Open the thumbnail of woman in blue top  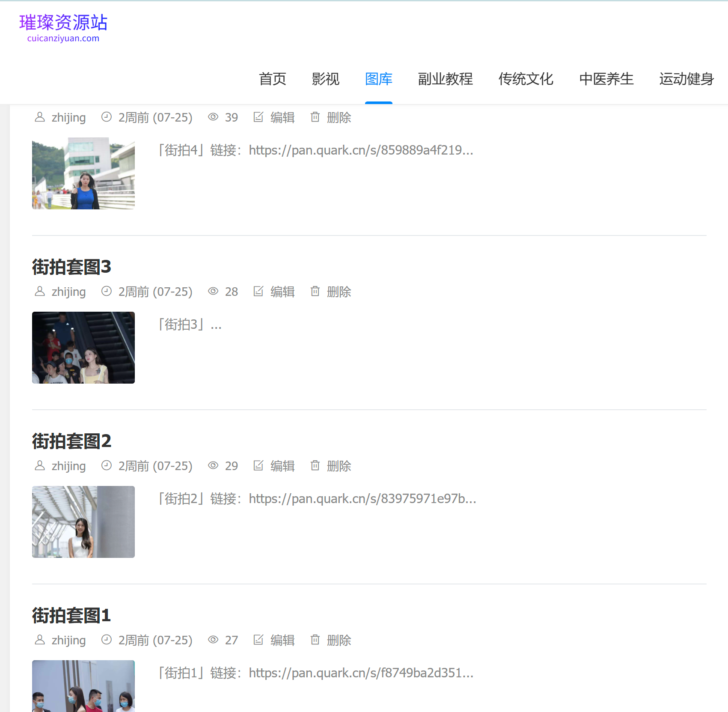coord(83,173)
